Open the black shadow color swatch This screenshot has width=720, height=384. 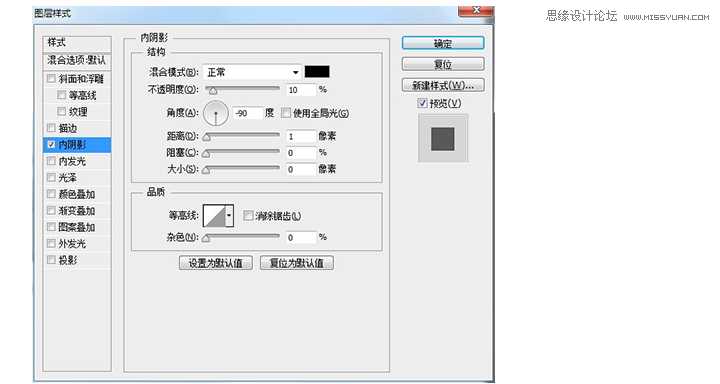pos(317,72)
